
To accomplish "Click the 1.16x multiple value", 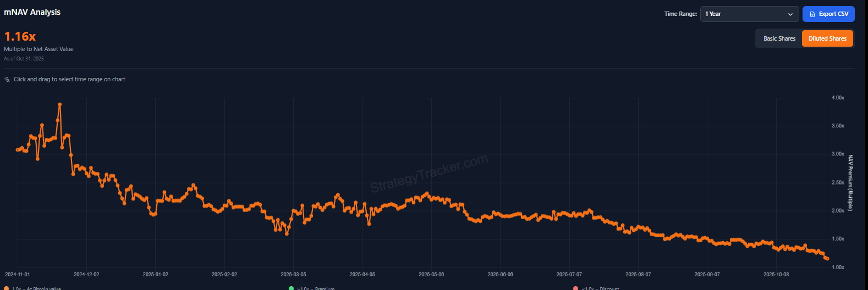I will [x=20, y=36].
